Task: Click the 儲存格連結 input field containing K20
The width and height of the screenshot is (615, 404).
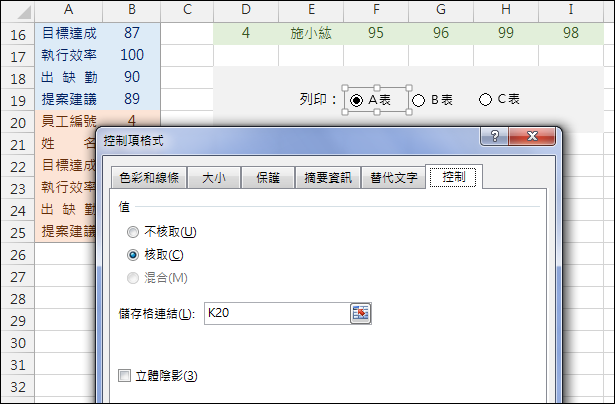Action: [x=277, y=313]
